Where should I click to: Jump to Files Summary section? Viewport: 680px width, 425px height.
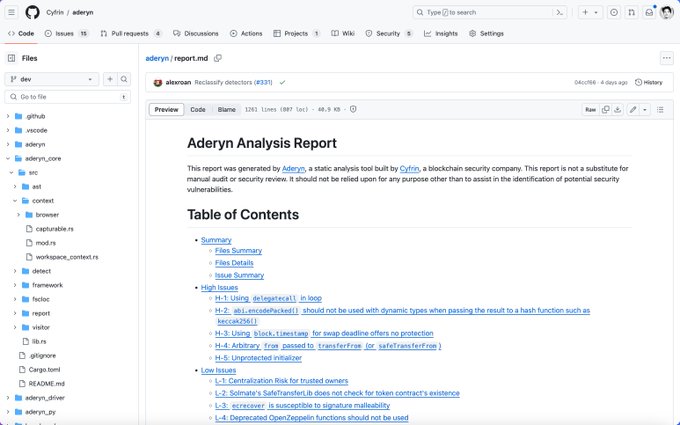pos(239,251)
